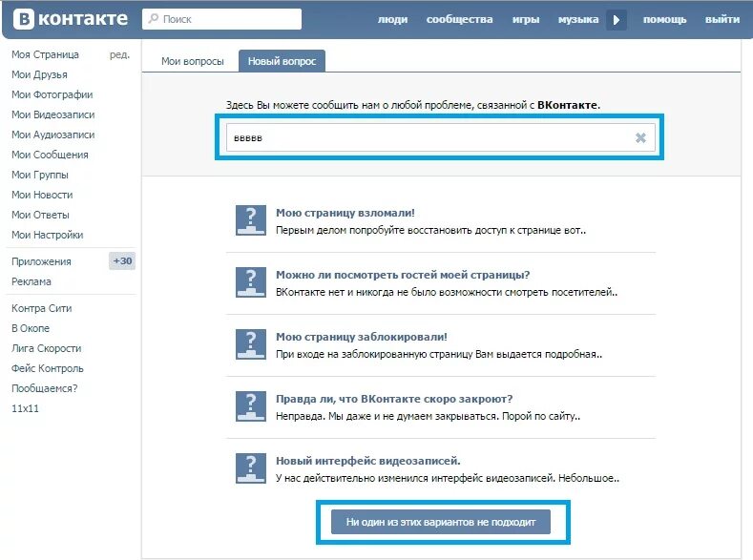Log out via 'выйти'

pos(722,20)
